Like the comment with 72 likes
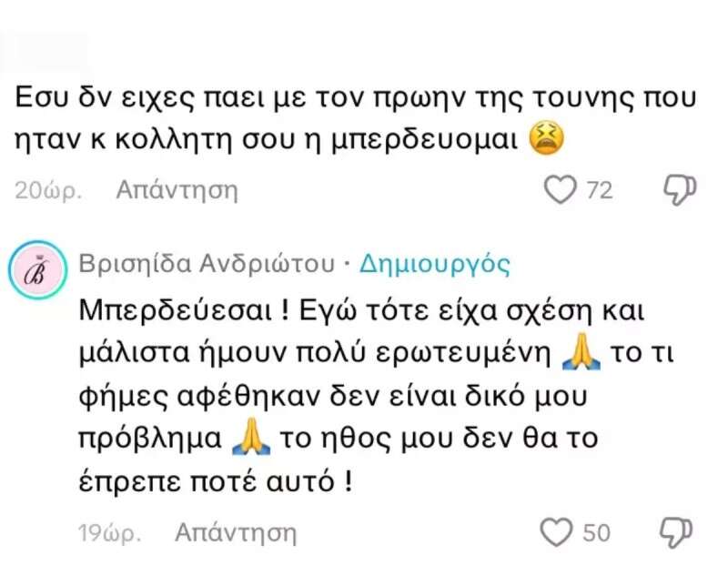This screenshot has width=728, height=566. (560, 189)
